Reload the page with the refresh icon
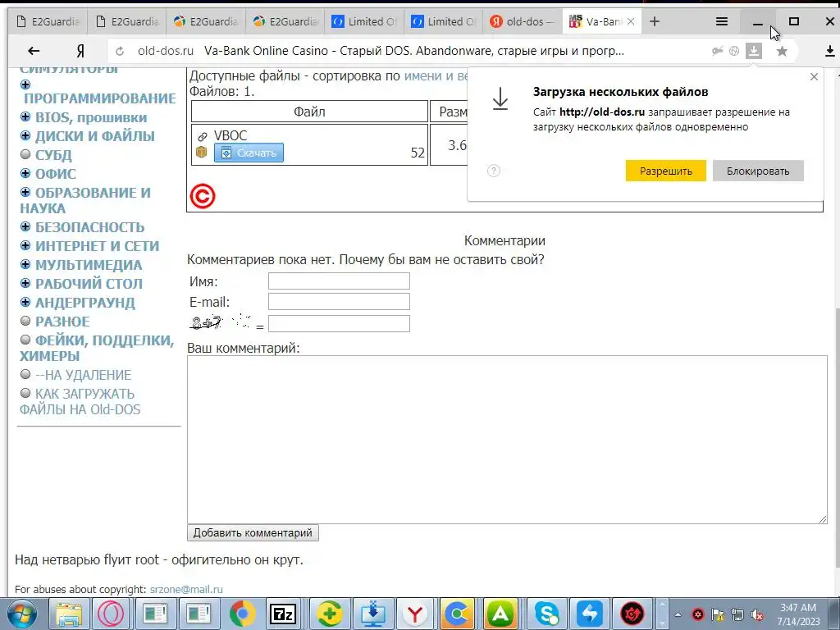The image size is (840, 630). point(120,51)
